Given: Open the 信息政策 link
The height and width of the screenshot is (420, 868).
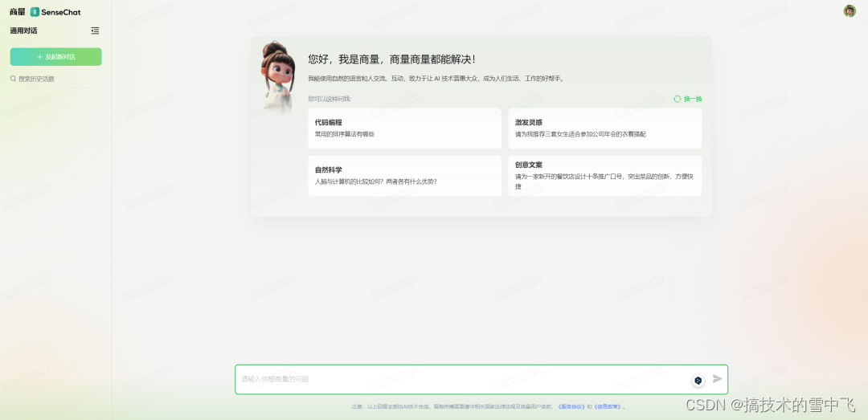Looking at the screenshot, I should click(608, 406).
